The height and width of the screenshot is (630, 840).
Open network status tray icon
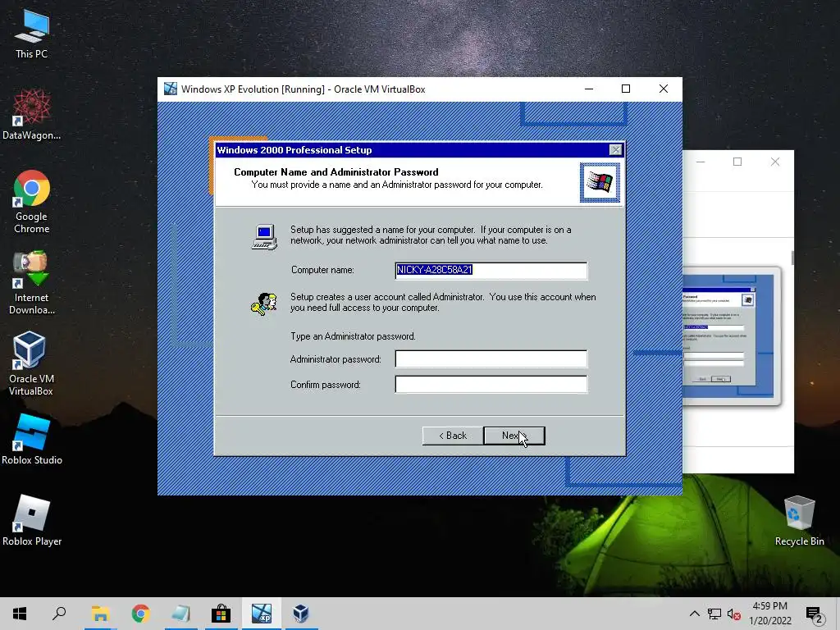(714, 614)
